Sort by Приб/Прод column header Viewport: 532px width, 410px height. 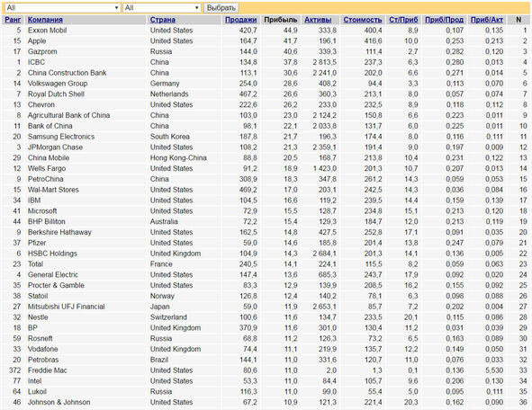444,20
